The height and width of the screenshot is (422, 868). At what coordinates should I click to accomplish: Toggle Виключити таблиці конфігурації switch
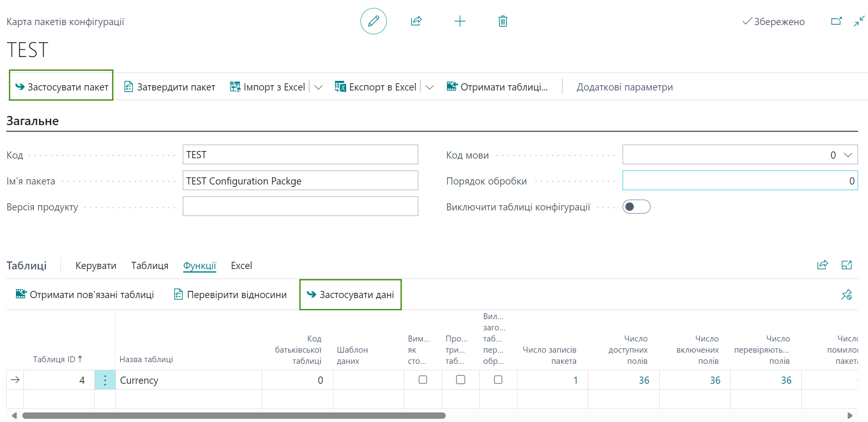[x=636, y=207]
